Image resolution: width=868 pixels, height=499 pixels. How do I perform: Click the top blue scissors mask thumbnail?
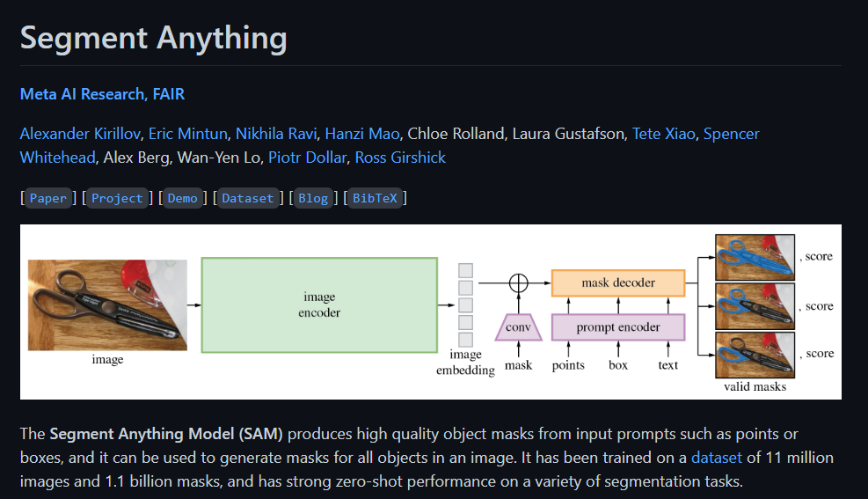tap(755, 258)
